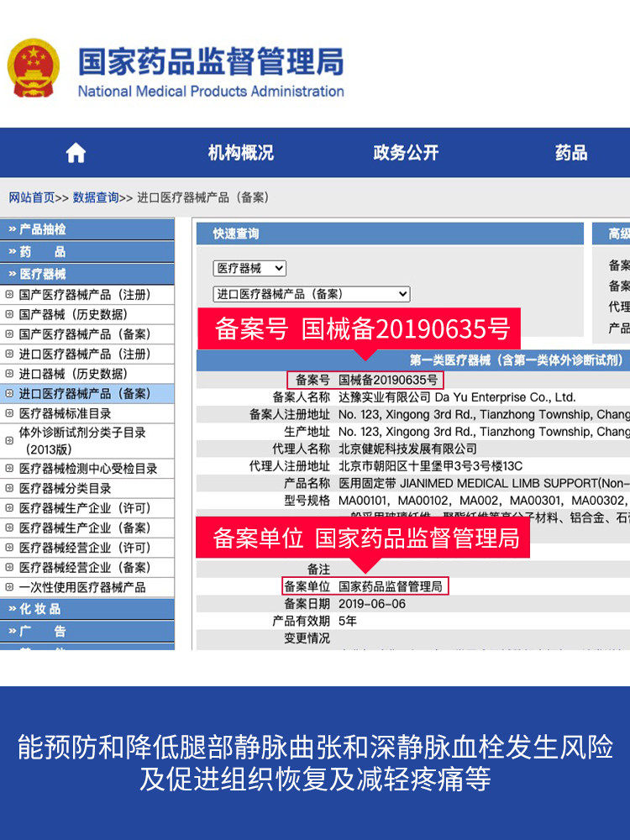Image resolution: width=630 pixels, height=840 pixels.
Task: Click the bullet icon beside 一次性使用医疗器械产品
Action: pos(9,587)
